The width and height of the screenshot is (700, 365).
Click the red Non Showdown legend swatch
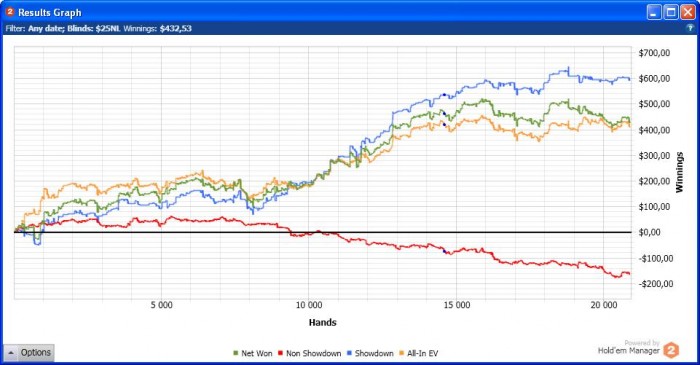pos(280,353)
